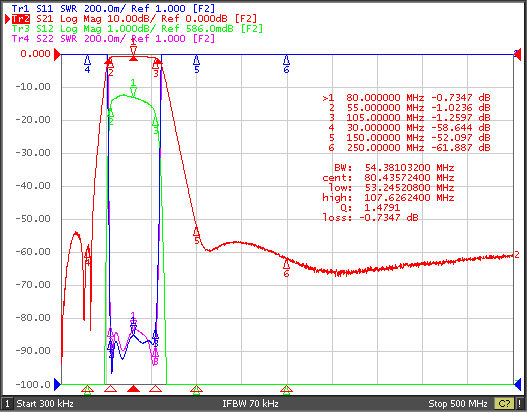The width and height of the screenshot is (527, 413).
Task: Click the red reference level triangle beside 0.000
Action: point(57,54)
